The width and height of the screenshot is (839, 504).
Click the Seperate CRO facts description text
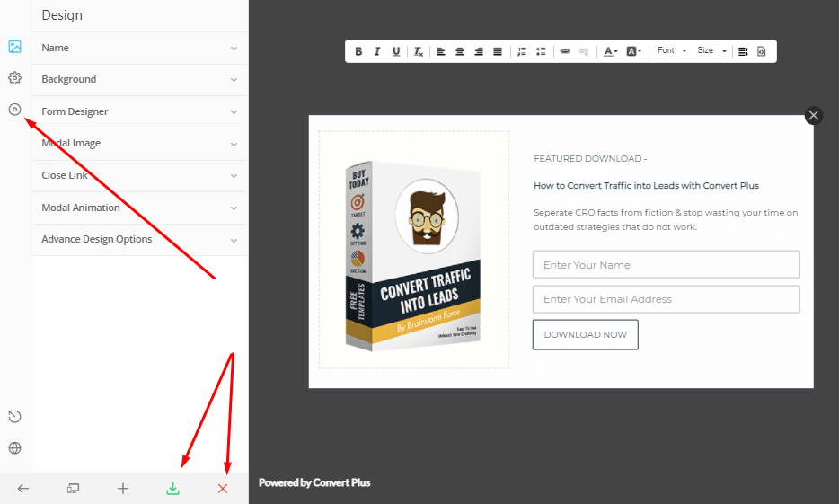(x=666, y=219)
